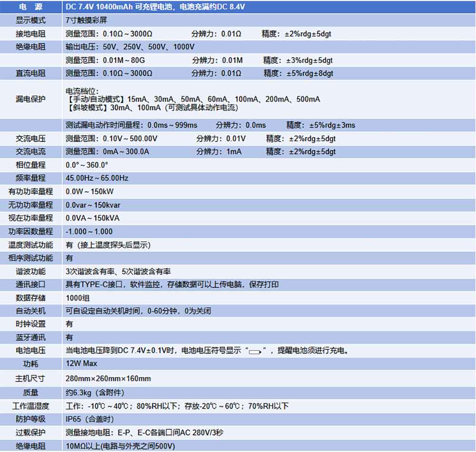The image size is (476, 452).
Task: Select the 接地电阻 row label
Action: 30,34
